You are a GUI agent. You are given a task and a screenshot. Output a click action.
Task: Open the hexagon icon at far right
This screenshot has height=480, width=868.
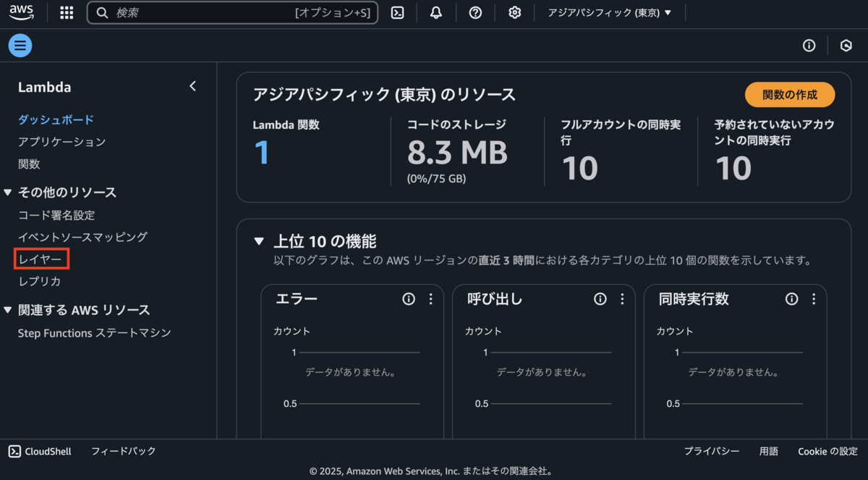point(846,46)
